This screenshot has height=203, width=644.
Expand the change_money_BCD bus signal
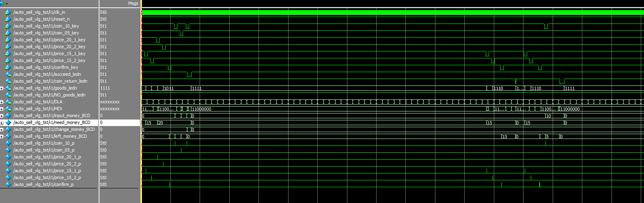2,130
